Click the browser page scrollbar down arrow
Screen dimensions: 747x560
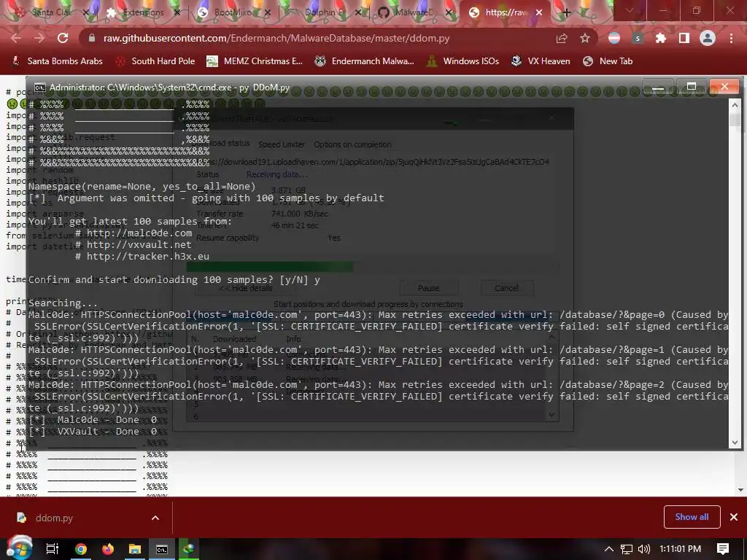point(741,489)
